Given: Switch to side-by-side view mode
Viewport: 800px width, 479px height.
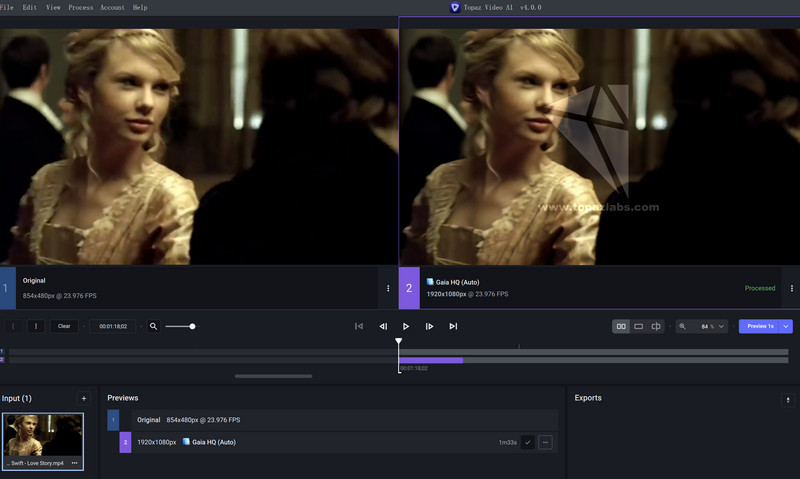Looking at the screenshot, I should click(621, 326).
